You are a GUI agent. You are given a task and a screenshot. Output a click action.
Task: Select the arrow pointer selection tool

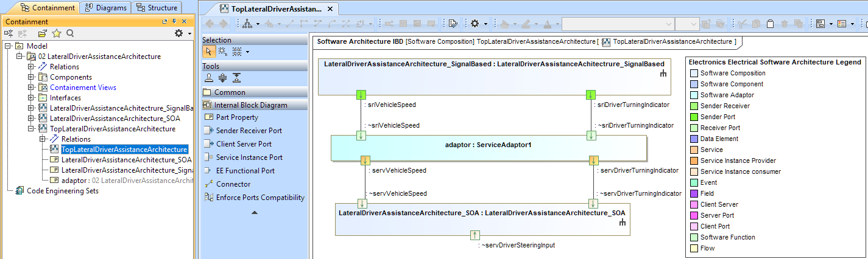208,52
